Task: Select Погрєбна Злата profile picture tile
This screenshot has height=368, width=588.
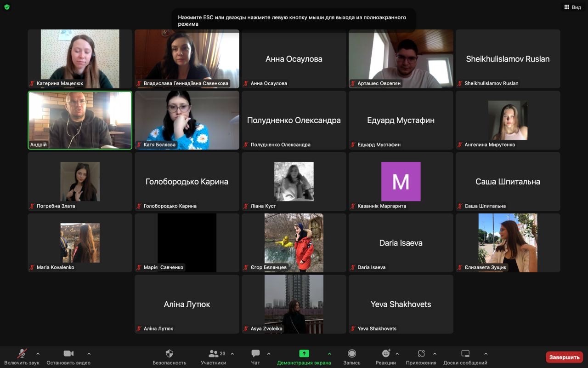Action: [80, 181]
